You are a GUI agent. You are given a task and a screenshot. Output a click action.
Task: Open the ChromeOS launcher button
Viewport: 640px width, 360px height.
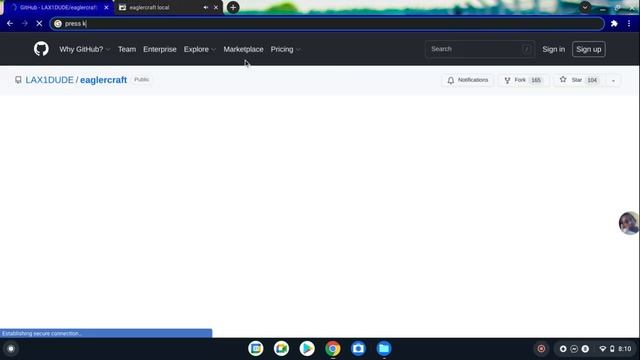11,349
